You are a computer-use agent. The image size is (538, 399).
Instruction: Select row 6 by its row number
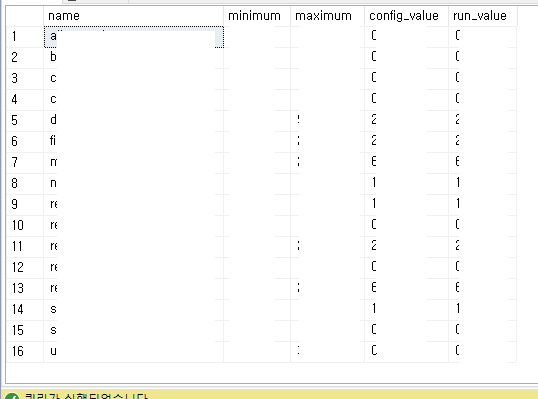25,141
